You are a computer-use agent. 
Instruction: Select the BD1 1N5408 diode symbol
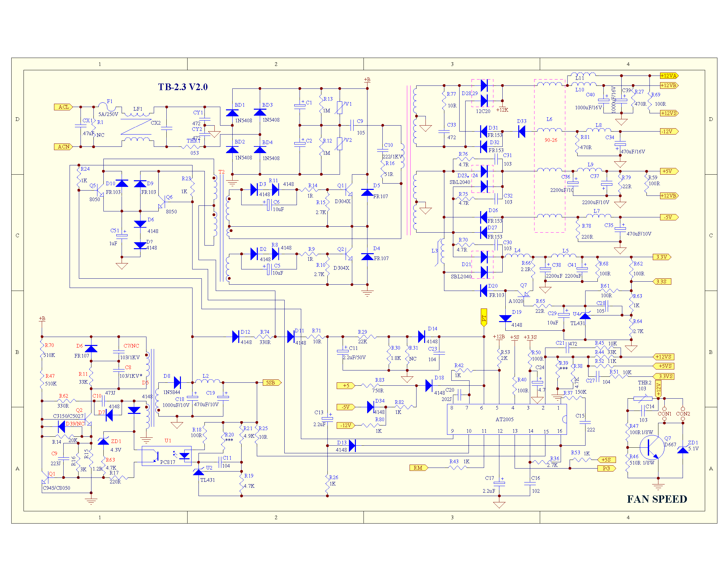[x=232, y=113]
